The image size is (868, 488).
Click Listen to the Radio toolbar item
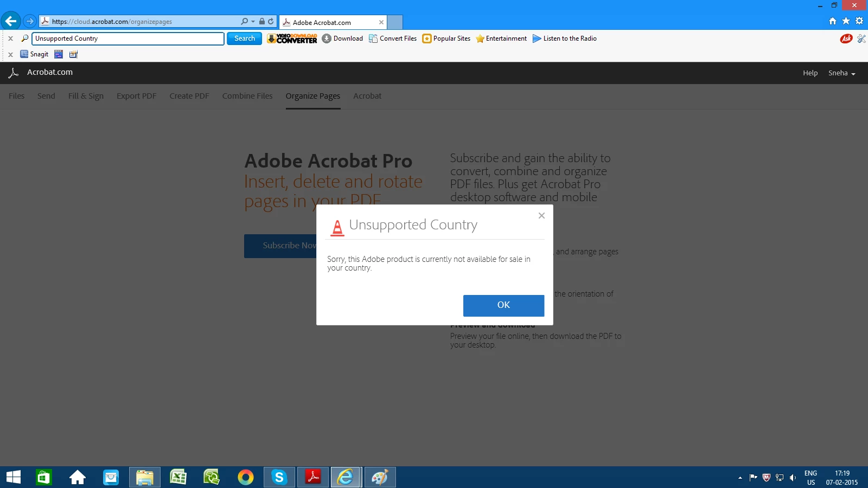[565, 38]
